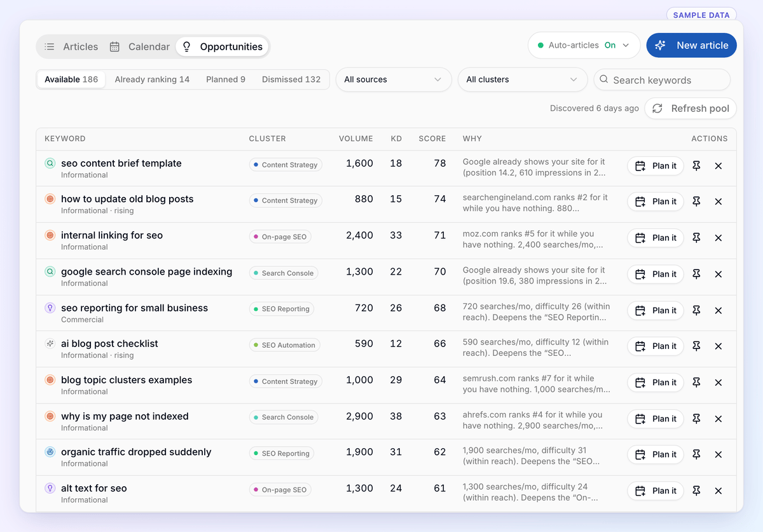763x532 pixels.
Task: Plan it for seo content brief template
Action: pos(656,166)
